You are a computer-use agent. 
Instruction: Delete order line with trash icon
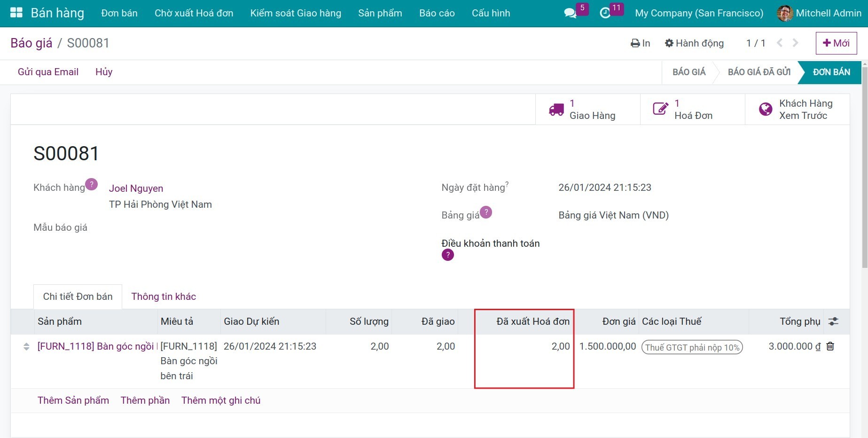click(x=830, y=346)
